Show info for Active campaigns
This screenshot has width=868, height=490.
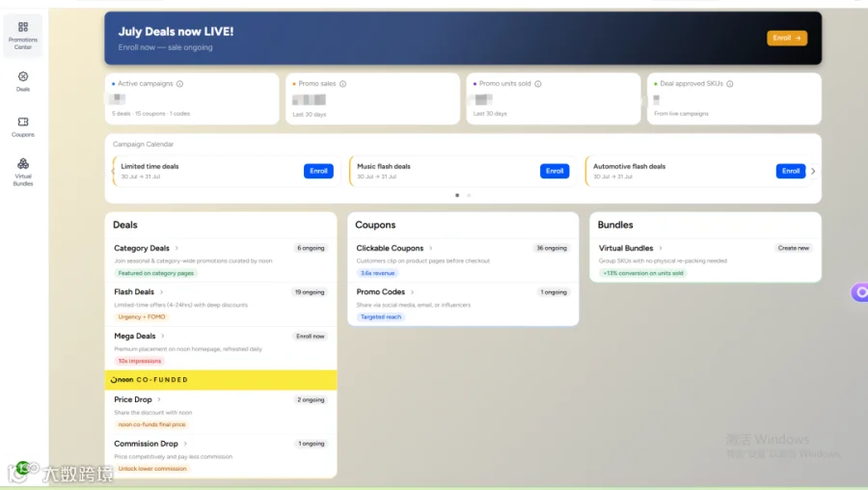click(180, 84)
